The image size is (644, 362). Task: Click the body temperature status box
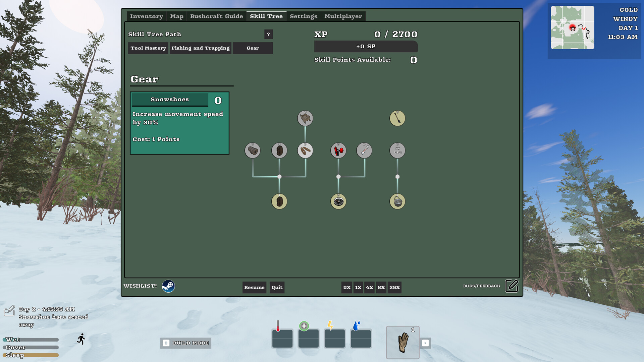coord(282,339)
